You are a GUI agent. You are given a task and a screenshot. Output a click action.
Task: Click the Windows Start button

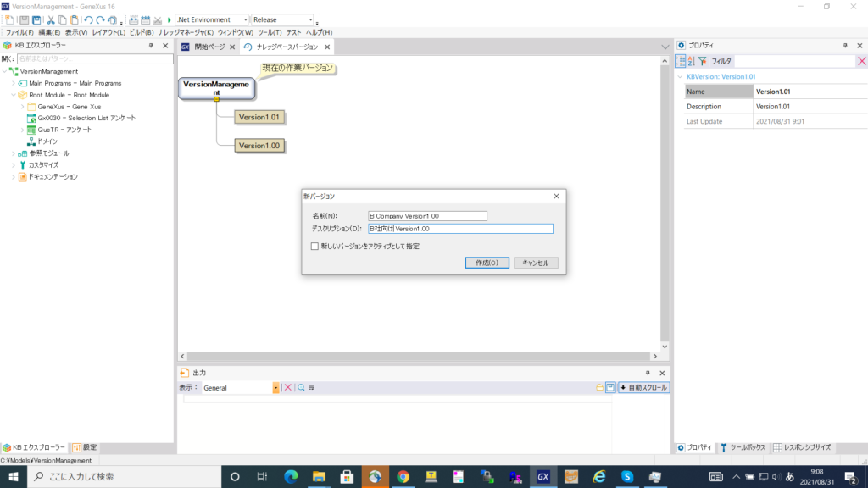[x=14, y=476]
